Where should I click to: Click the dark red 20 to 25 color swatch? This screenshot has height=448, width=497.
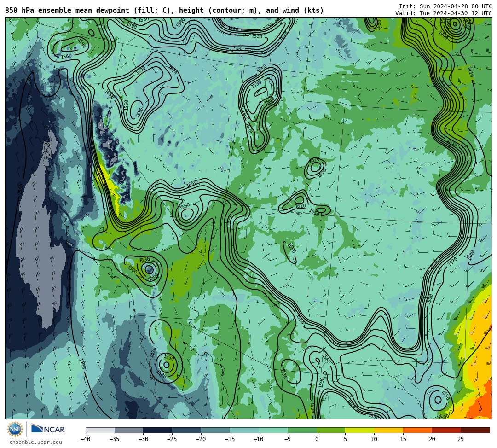[446, 430]
